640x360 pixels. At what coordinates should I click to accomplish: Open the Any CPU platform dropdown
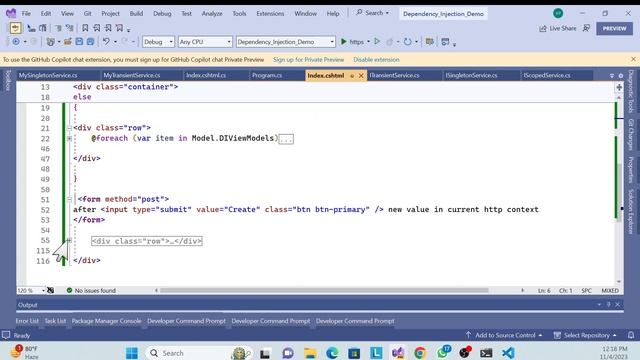pos(205,42)
